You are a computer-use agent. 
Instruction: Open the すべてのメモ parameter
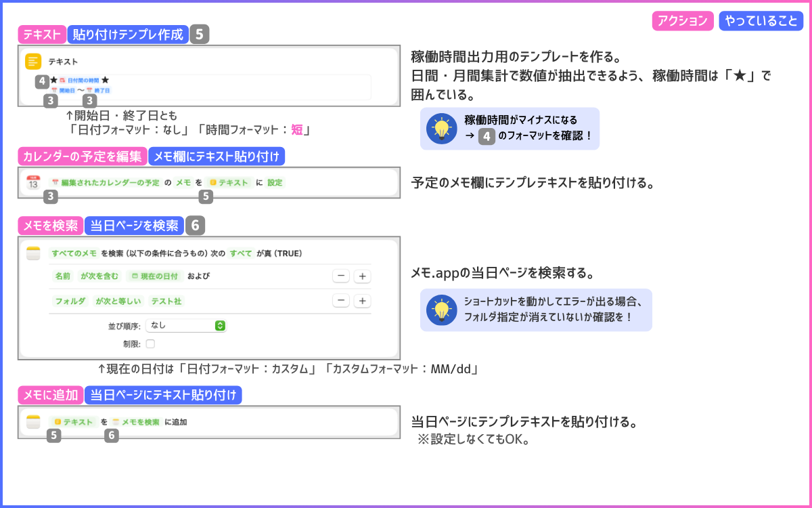[74, 253]
